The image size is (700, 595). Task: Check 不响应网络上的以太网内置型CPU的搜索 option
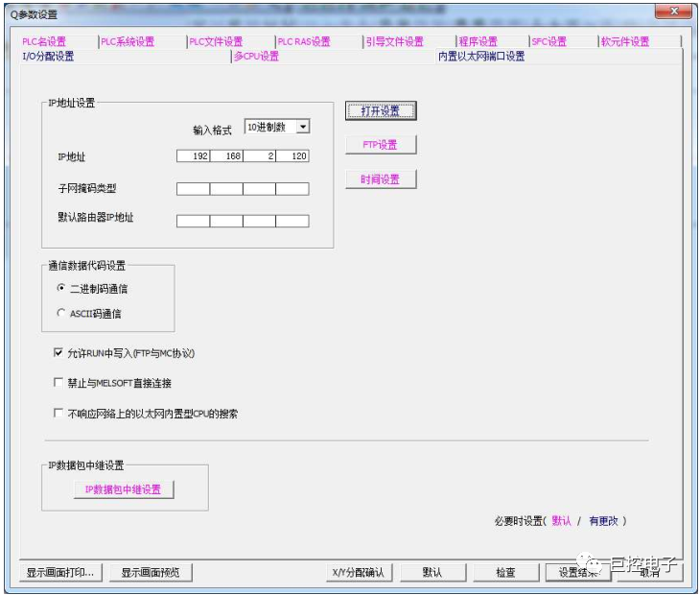(59, 414)
